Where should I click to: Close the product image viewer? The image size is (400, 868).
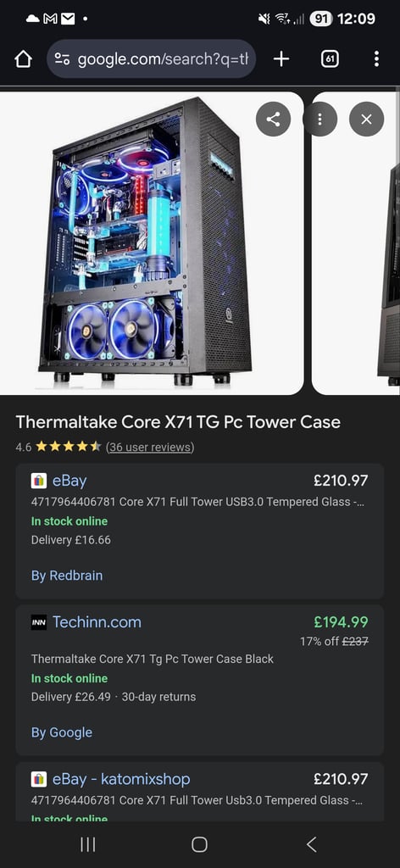pos(366,119)
